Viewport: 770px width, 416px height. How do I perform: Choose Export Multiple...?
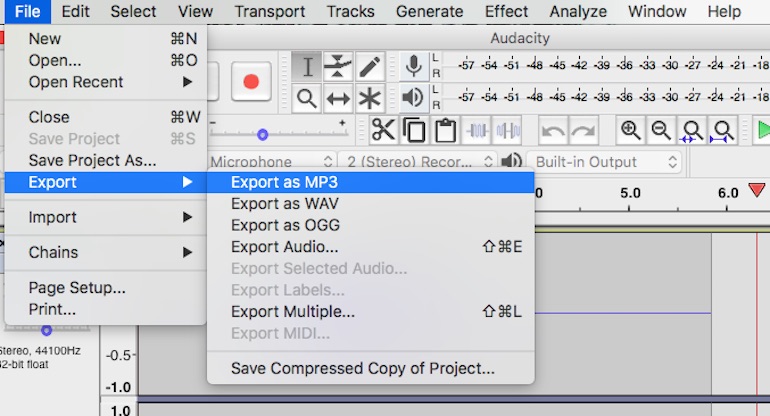tap(371, 312)
